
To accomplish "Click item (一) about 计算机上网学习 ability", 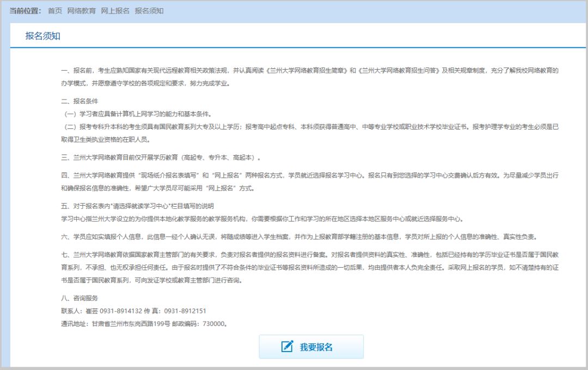I will click(137, 114).
